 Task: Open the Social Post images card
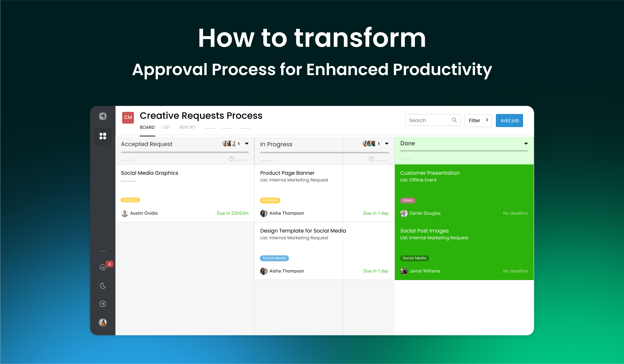[x=464, y=251]
